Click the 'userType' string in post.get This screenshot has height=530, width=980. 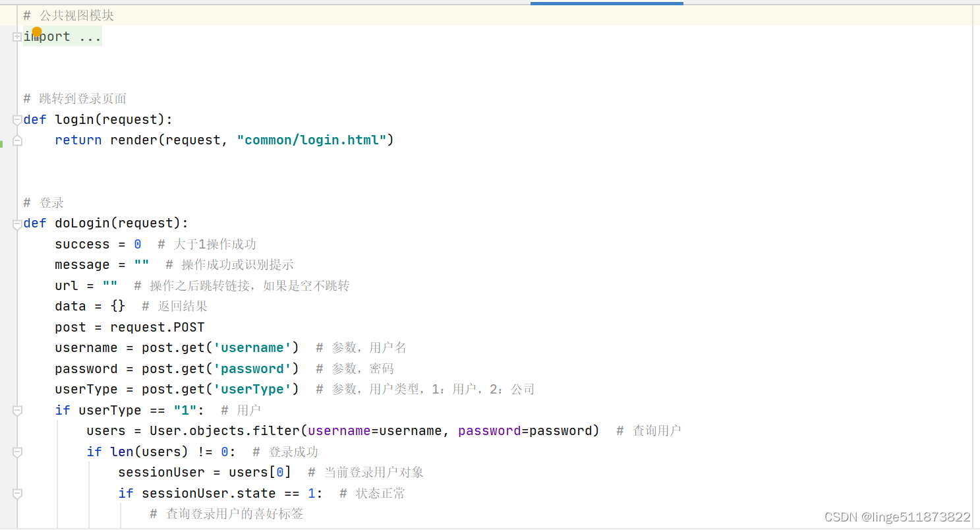point(252,389)
